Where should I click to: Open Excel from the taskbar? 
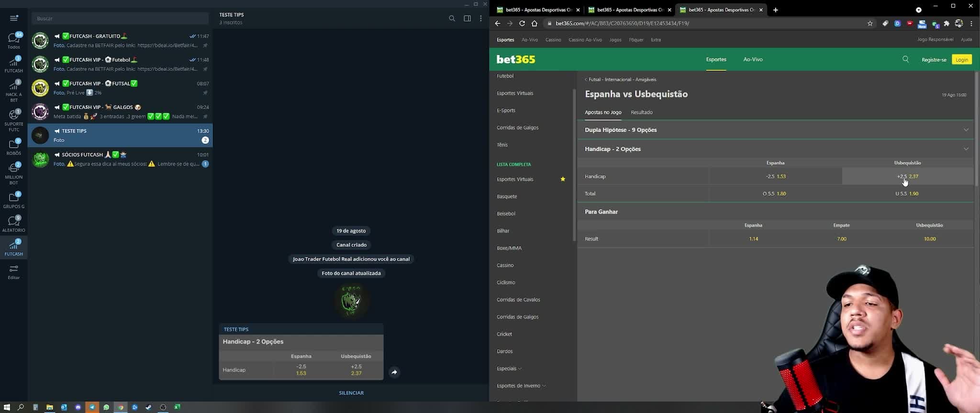click(x=177, y=407)
